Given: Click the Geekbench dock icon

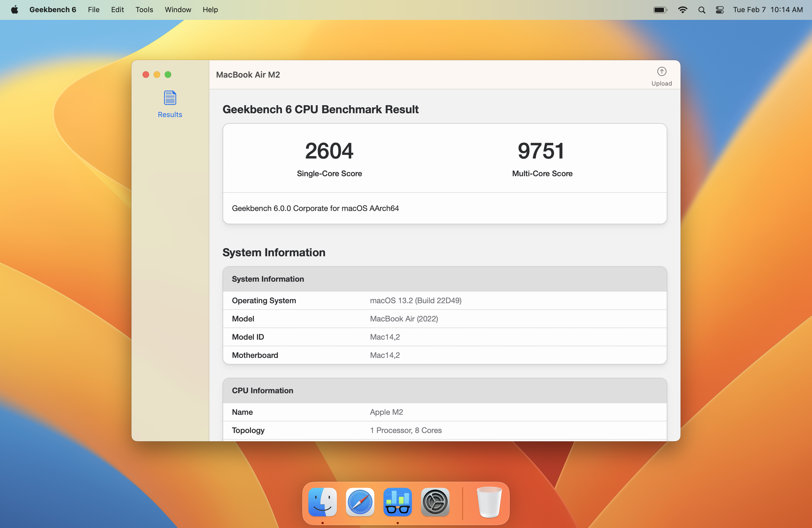Looking at the screenshot, I should (x=397, y=502).
